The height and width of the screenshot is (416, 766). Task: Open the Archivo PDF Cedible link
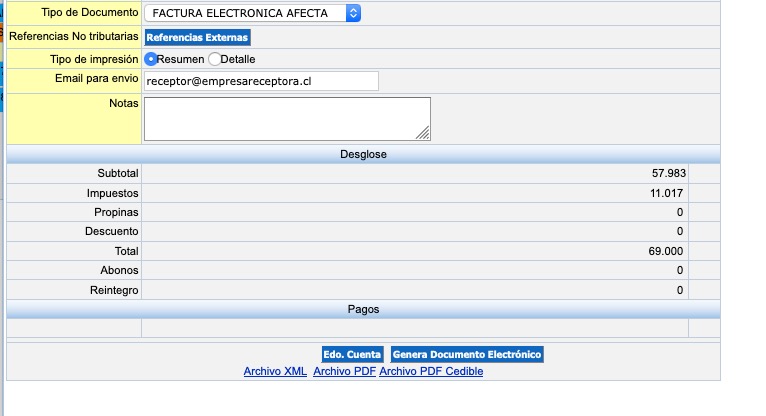click(431, 371)
